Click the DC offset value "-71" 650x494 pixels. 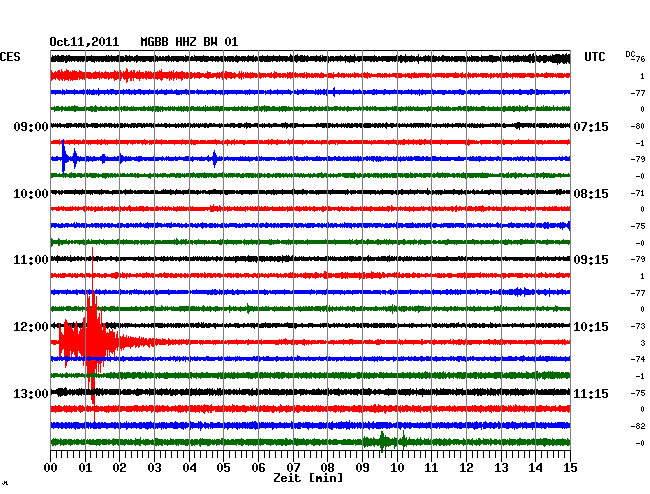638,193
